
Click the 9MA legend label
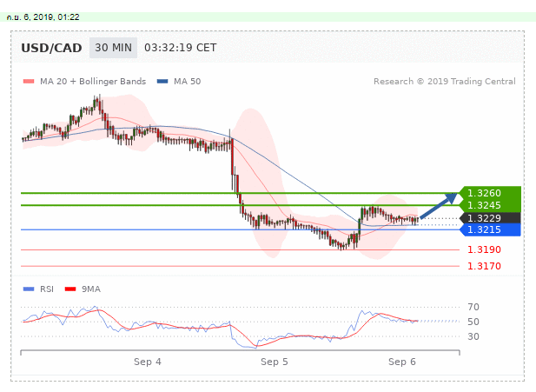[91, 289]
